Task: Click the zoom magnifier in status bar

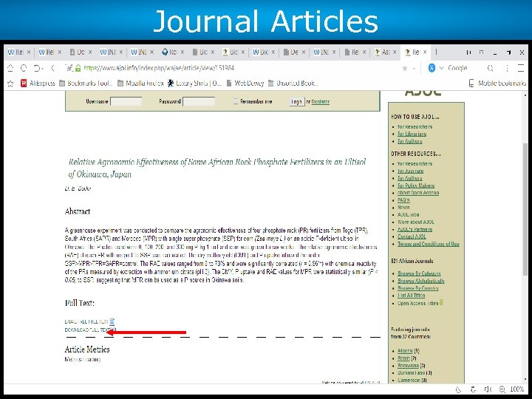Action: click(x=502, y=389)
